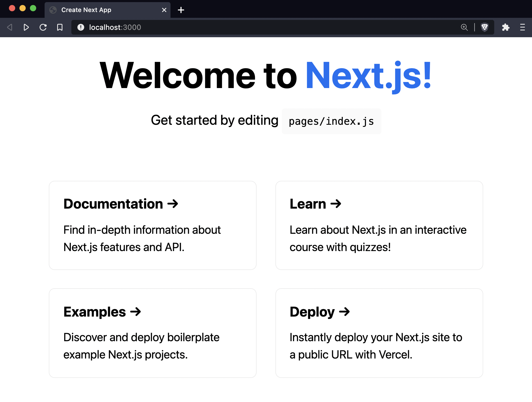Reload the localhost:3000 page

(43, 27)
